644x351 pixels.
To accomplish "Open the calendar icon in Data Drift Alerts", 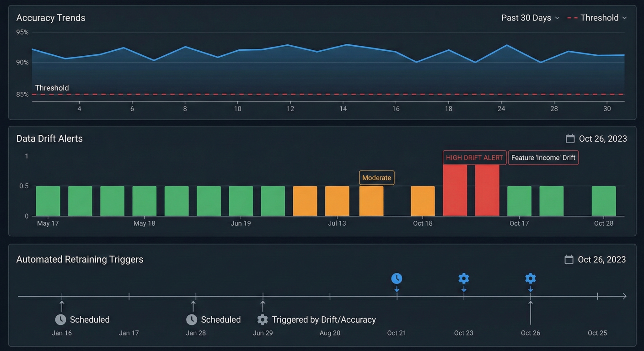I will pyautogui.click(x=570, y=138).
